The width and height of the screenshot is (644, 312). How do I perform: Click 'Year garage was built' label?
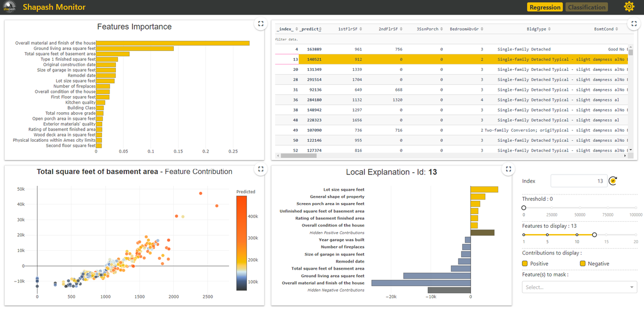pos(341,240)
